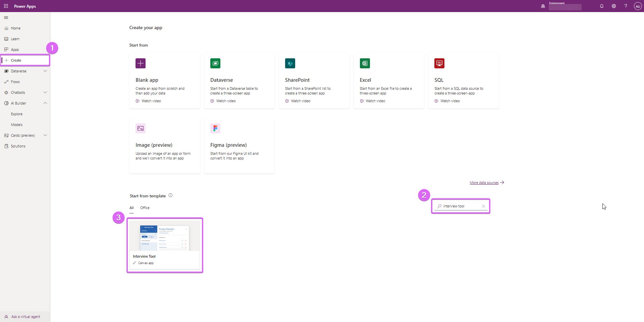Screen dimensions: 644x322
Task: Expand the Dataverse section chevron
Action: tap(45, 71)
